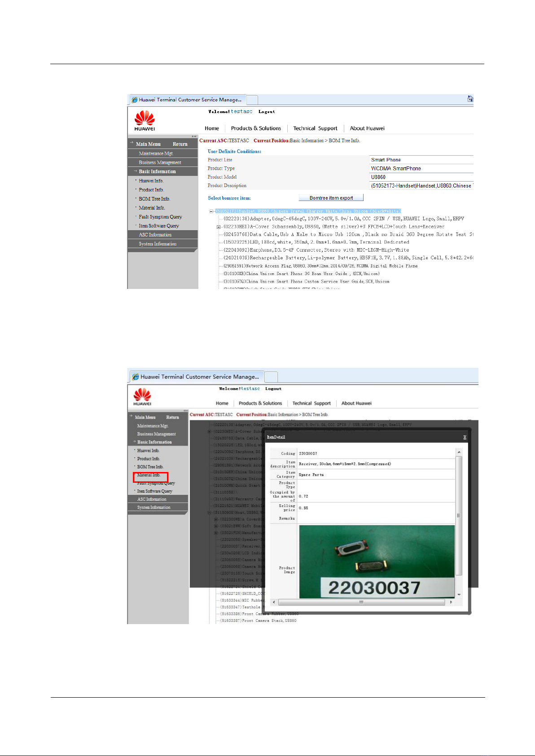Click the down arrow of the ItemDetail vertical scrollbar
This screenshot has height=756, width=535.
click(x=459, y=594)
